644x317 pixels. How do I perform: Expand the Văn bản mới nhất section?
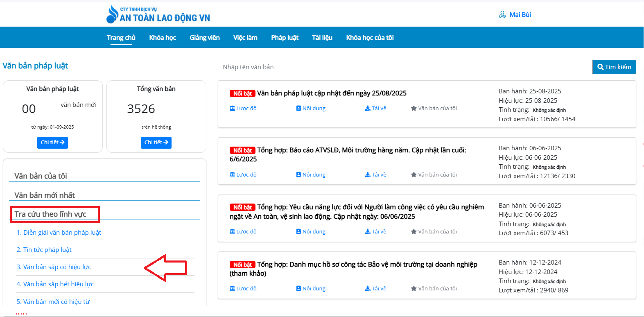[45, 195]
